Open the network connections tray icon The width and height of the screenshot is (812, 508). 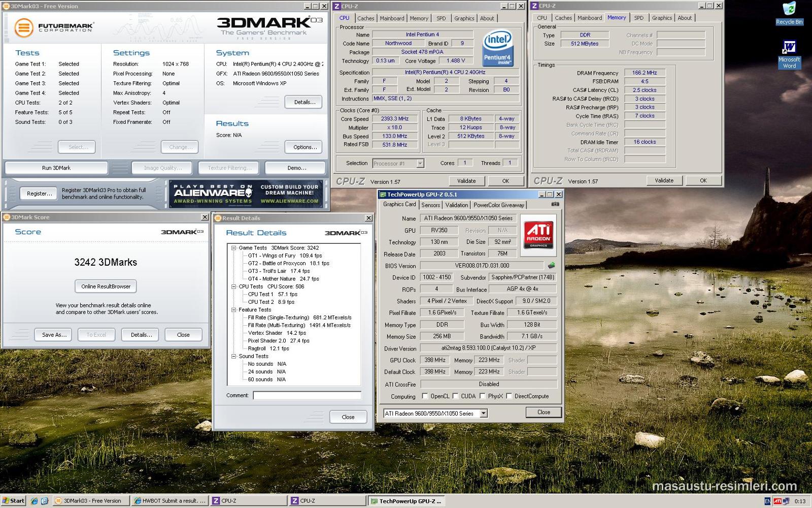(786, 501)
